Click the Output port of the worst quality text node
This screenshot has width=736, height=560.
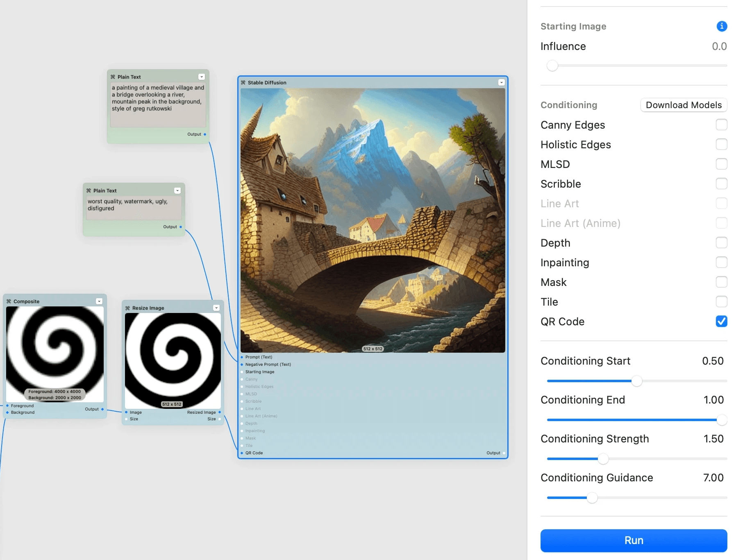point(181,227)
